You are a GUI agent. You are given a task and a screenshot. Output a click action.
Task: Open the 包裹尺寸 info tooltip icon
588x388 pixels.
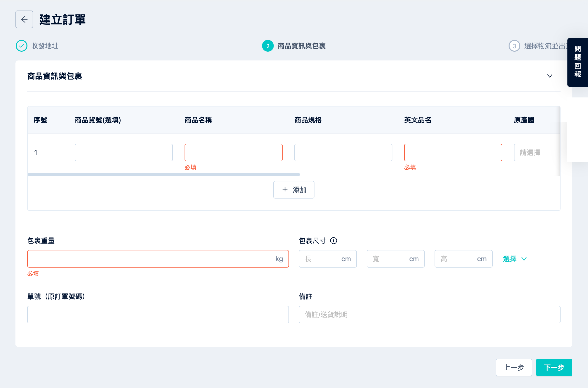(333, 241)
